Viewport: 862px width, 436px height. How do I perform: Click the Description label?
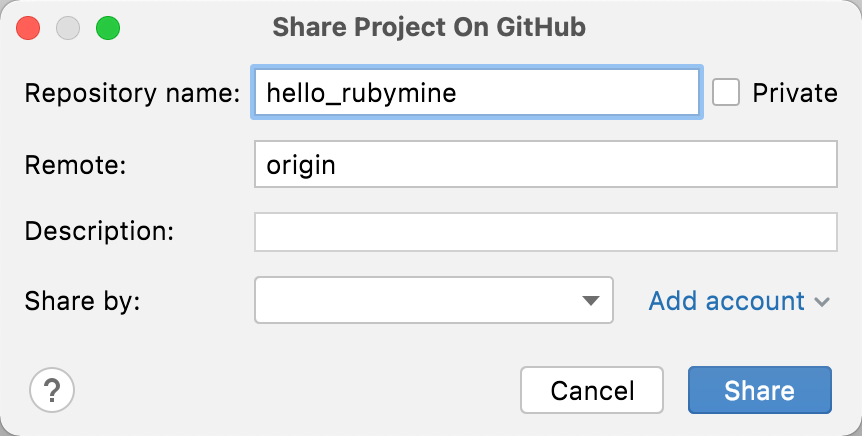click(99, 232)
